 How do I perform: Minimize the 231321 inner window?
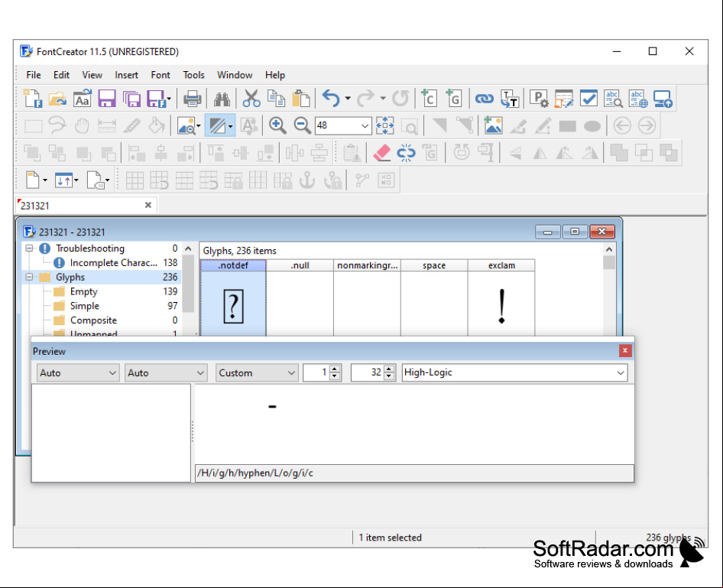click(x=548, y=232)
